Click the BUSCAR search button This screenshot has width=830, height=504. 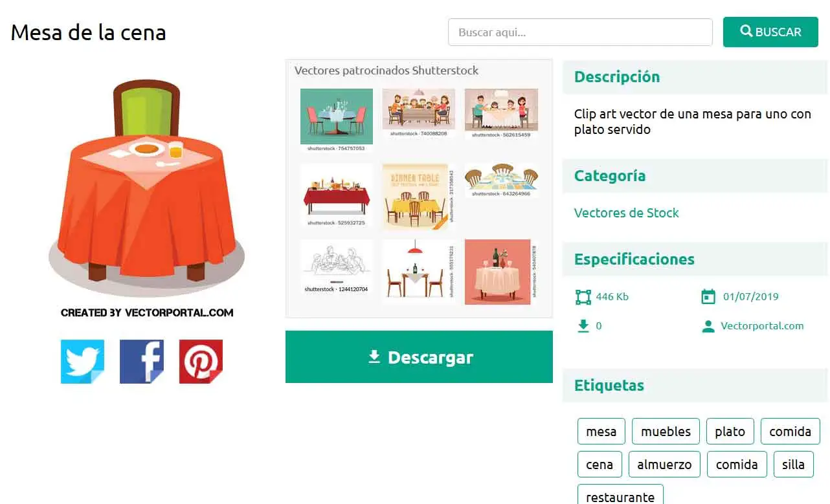770,32
